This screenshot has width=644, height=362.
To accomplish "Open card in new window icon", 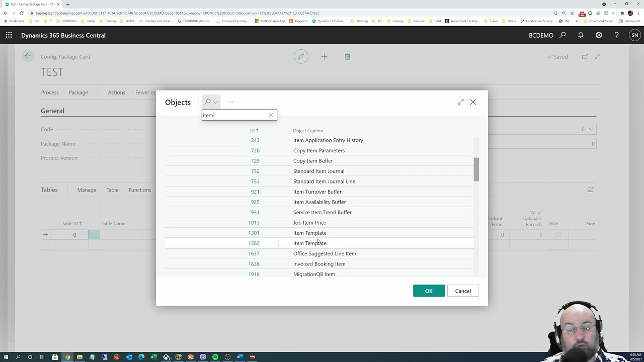I will click(585, 57).
